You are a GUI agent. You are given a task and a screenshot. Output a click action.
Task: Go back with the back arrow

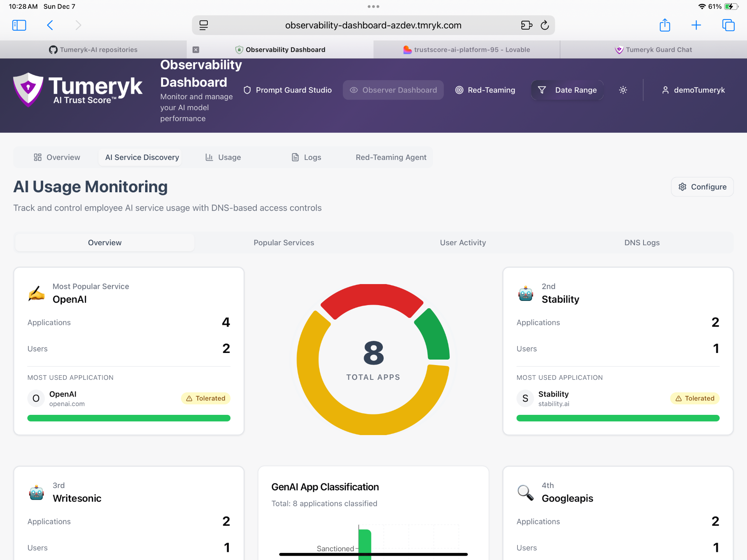pyautogui.click(x=50, y=25)
